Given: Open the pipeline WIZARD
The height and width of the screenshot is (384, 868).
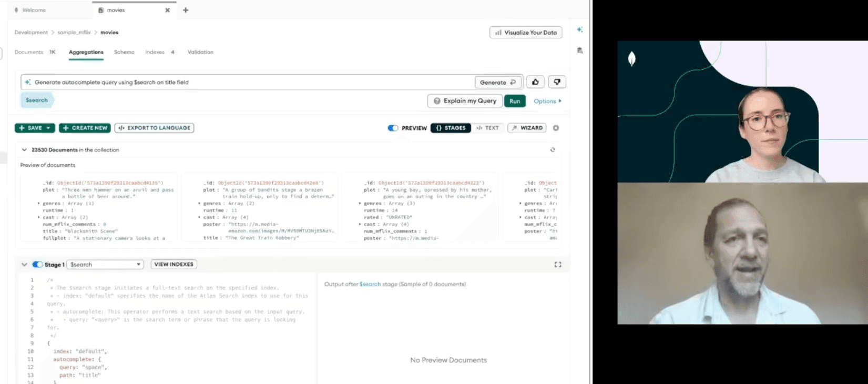Looking at the screenshot, I should (x=527, y=128).
